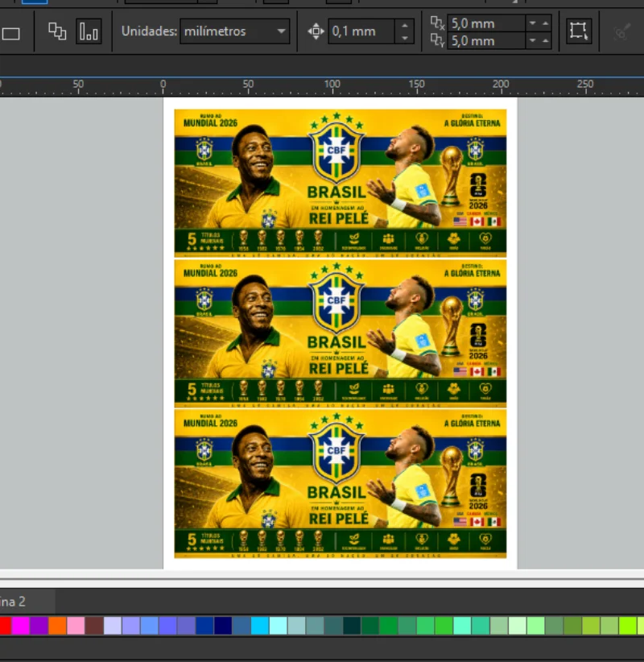Click the duplicate distance Y icon
Screen dimensions: 644x662
(438, 40)
